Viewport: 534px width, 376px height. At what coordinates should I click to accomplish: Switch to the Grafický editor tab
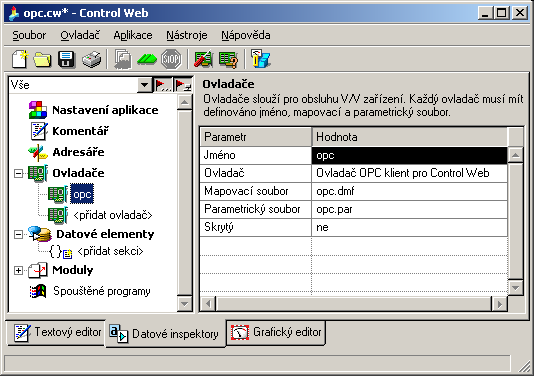click(276, 332)
